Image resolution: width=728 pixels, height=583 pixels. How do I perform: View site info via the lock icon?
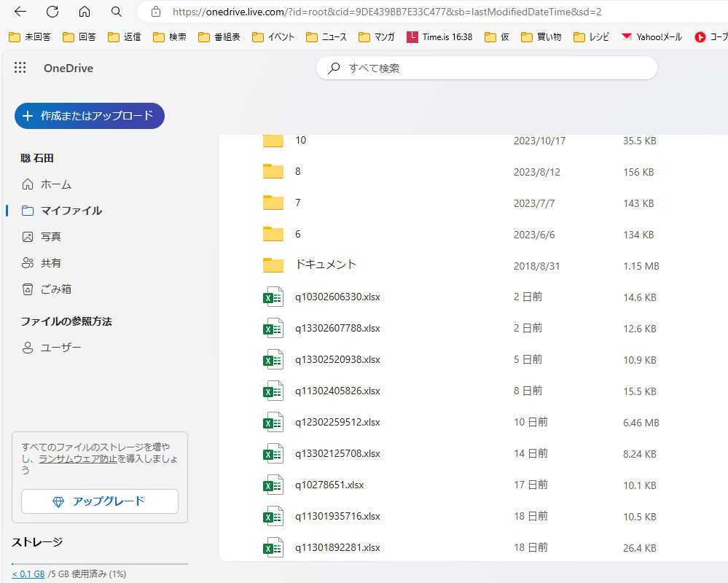pos(156,12)
